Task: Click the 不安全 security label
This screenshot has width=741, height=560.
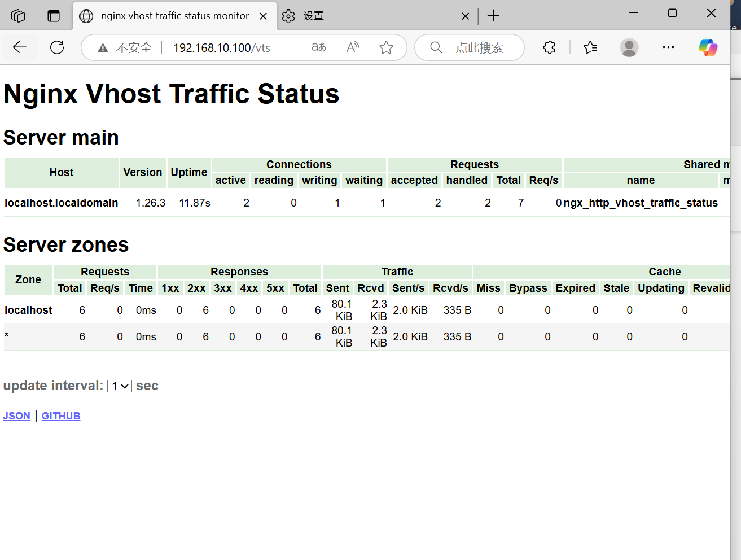Action: (x=134, y=48)
